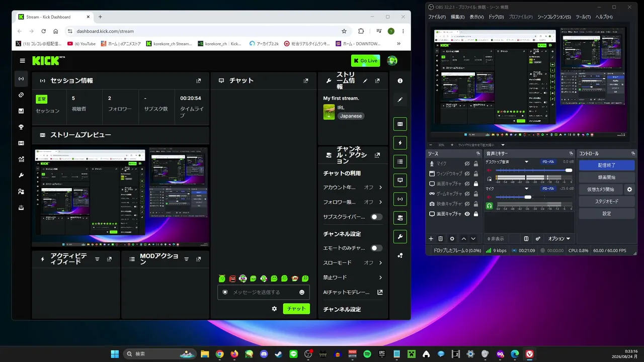644x362 pixels.
Task: Open advanced audio properties gears in OBS mixer
Action: [x=538, y=239]
